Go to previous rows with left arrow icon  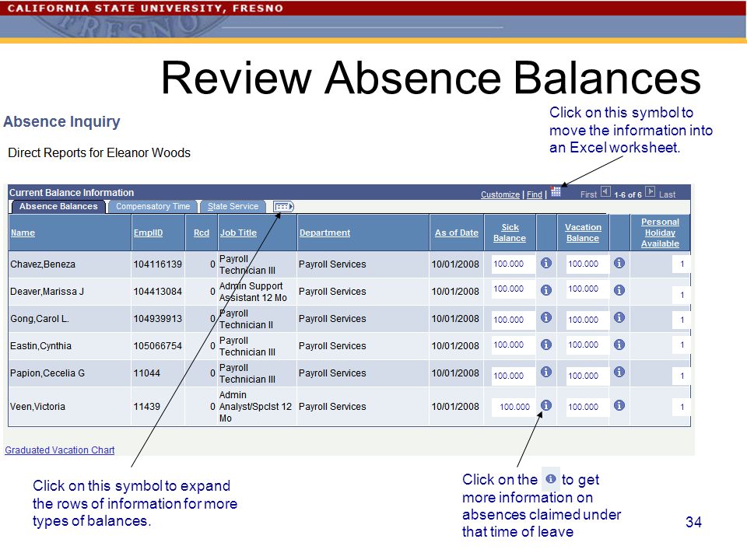point(605,192)
